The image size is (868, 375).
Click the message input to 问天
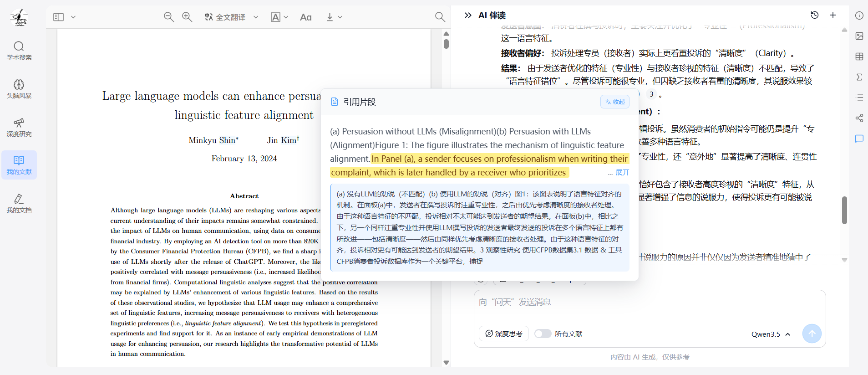pyautogui.click(x=650, y=302)
